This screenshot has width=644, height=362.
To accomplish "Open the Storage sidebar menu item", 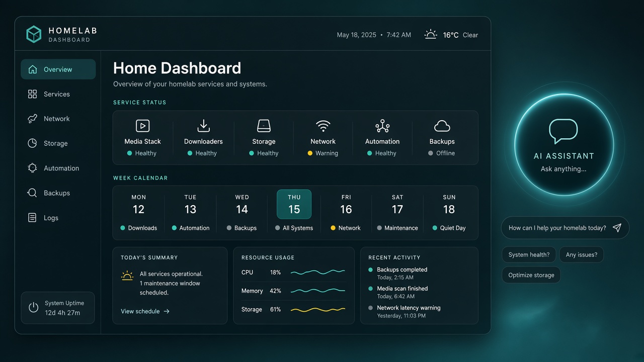I will point(58,143).
